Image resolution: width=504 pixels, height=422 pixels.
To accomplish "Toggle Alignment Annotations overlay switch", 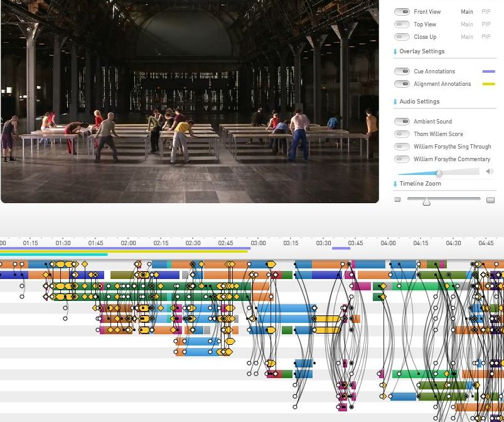I will click(x=402, y=84).
